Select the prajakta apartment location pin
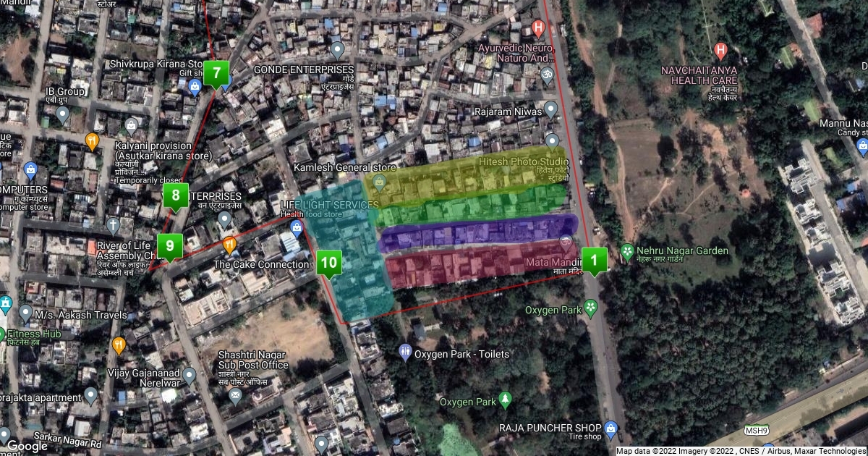Screen dimensions: 868x456 click(x=90, y=396)
